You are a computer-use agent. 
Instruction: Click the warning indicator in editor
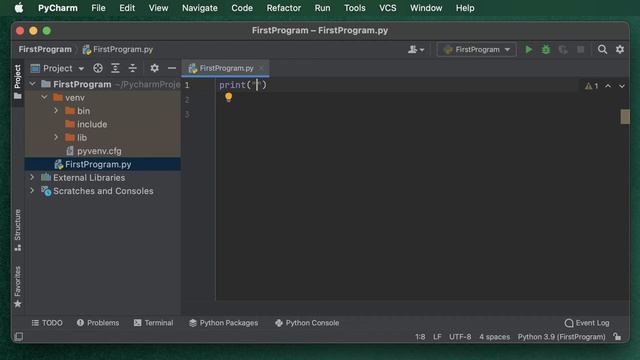(591, 86)
